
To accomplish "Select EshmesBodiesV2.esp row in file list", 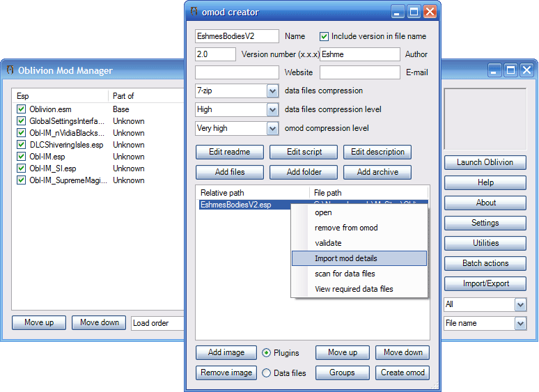I will tap(244, 205).
